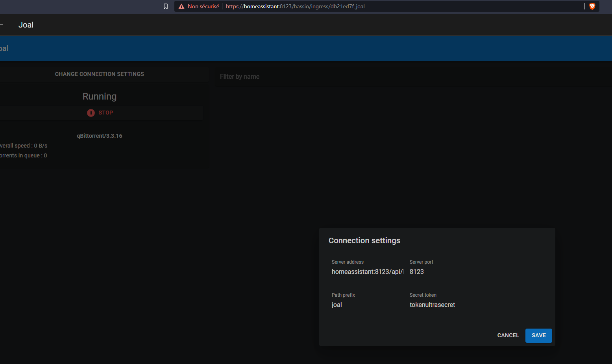Click the bookmark icon in the address bar
Viewport: 612px width, 364px height.
pyautogui.click(x=165, y=6)
